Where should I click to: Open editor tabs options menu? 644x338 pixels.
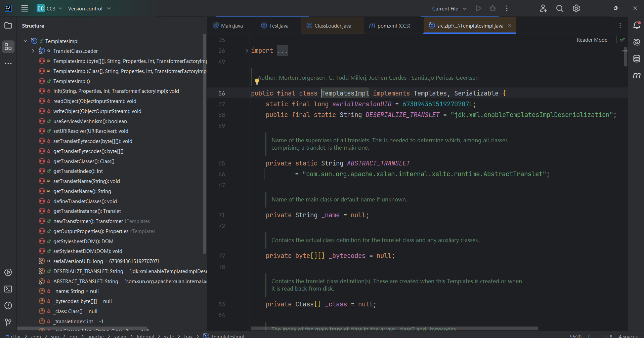620,26
